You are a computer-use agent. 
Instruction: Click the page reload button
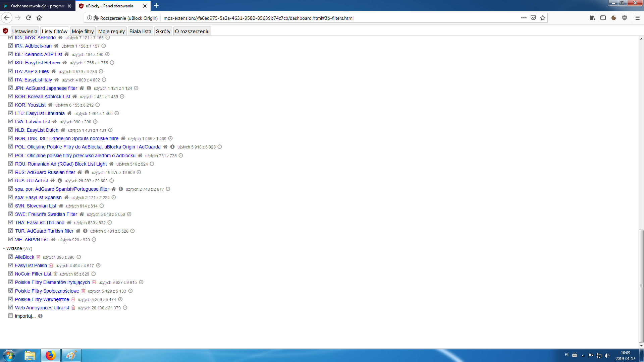tap(29, 18)
